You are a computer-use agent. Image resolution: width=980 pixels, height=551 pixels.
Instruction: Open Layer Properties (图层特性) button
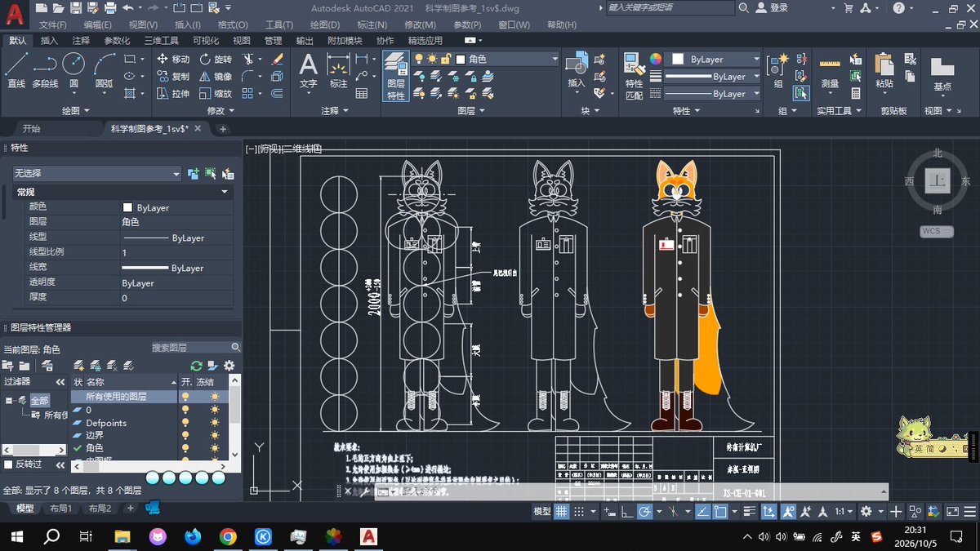pyautogui.click(x=395, y=76)
